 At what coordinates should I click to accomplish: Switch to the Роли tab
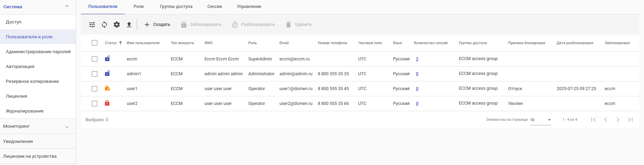click(x=138, y=7)
